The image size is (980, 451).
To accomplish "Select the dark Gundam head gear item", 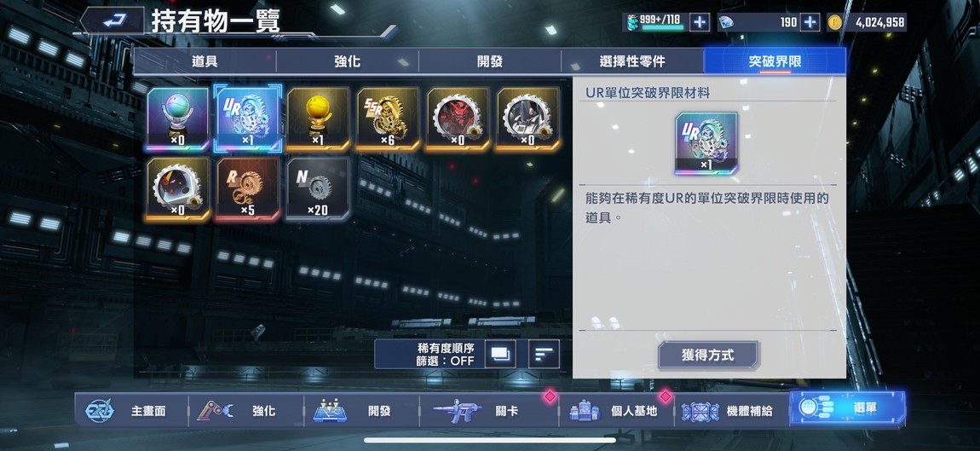I will click(527, 119).
